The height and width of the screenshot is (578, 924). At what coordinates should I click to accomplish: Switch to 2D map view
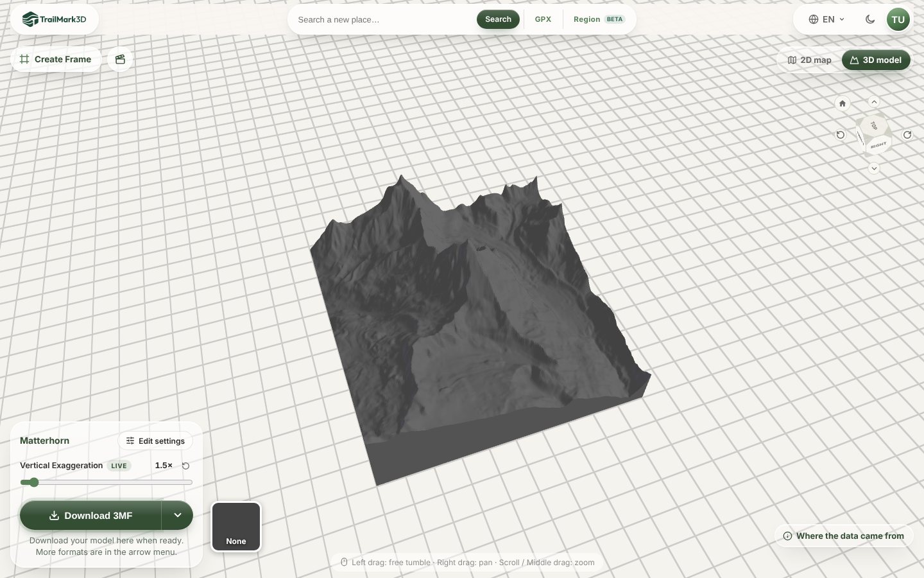coord(809,60)
